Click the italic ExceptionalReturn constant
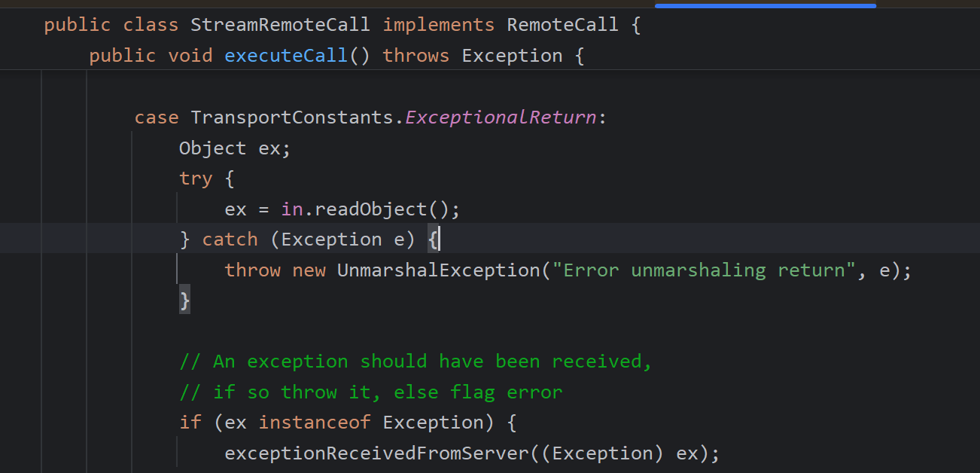This screenshot has width=980, height=473. (501, 117)
